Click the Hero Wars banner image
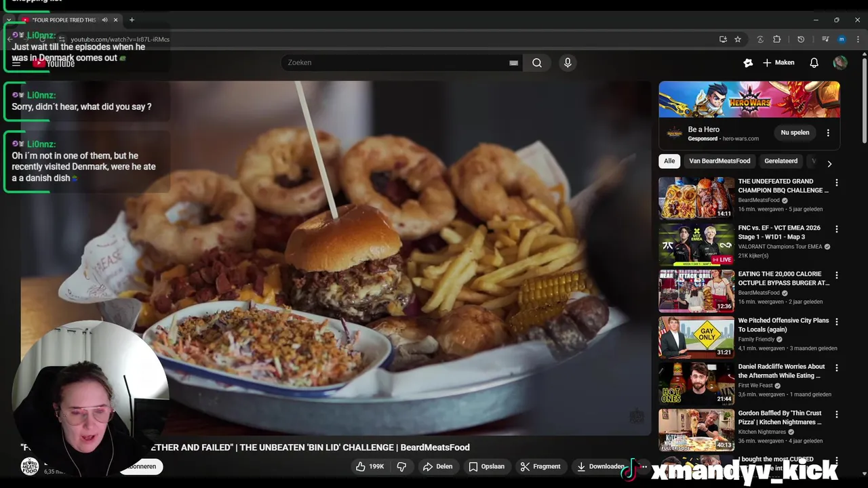This screenshot has height=488, width=868. tap(749, 100)
